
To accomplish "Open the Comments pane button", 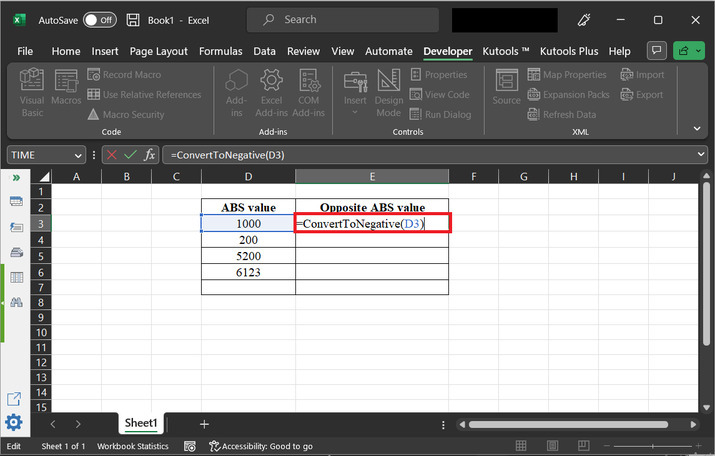I will (657, 51).
